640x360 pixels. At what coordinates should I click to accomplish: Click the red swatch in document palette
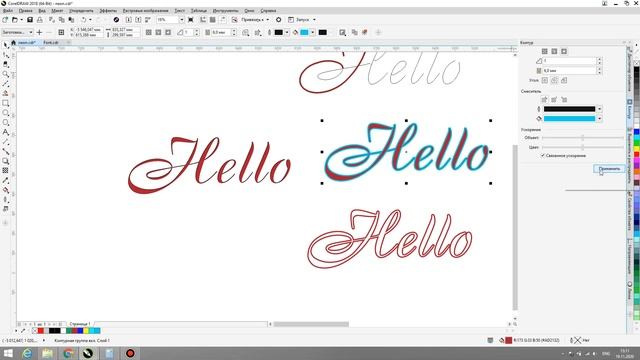pos(41,331)
